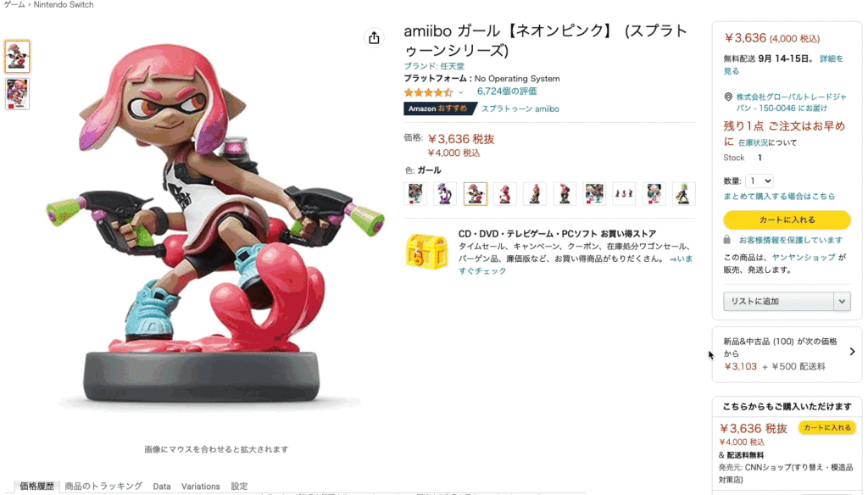Add to cart with yellow カートに入れる button
The image size is (868, 495).
pyautogui.click(x=787, y=220)
